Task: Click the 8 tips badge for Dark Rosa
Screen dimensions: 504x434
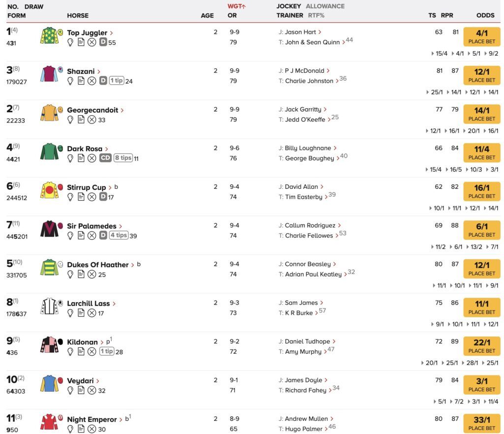Action: (124, 158)
